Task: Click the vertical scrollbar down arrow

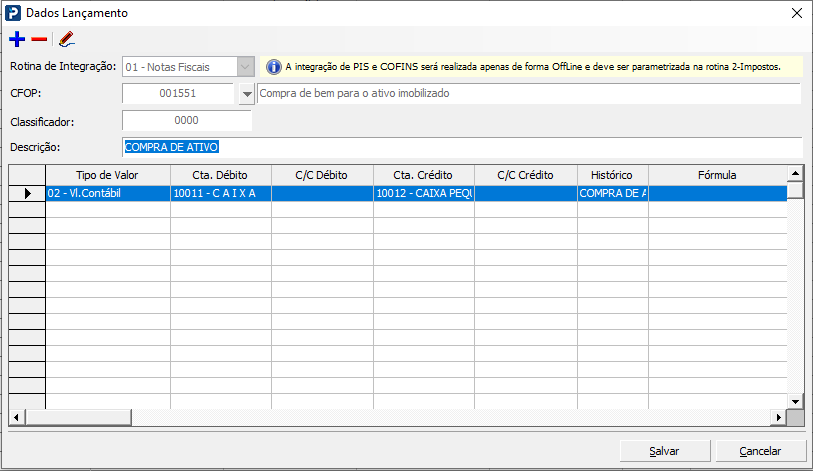Action: click(x=795, y=401)
